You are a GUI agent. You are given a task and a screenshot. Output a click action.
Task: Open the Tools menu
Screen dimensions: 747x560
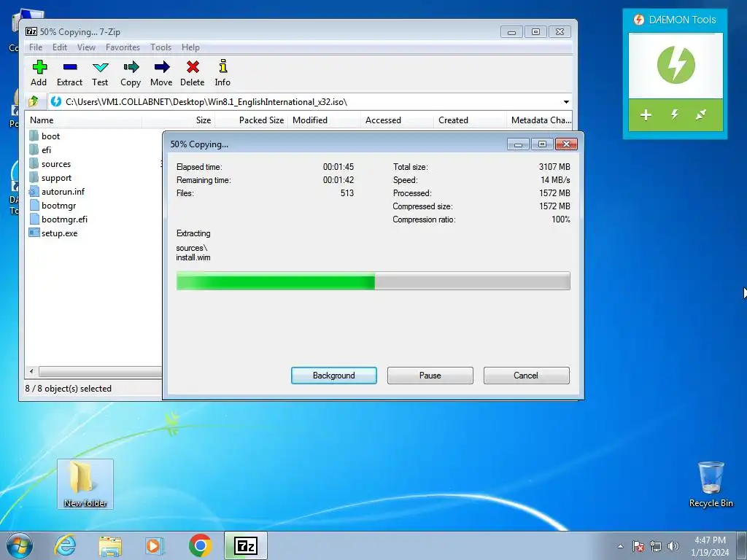(x=160, y=47)
